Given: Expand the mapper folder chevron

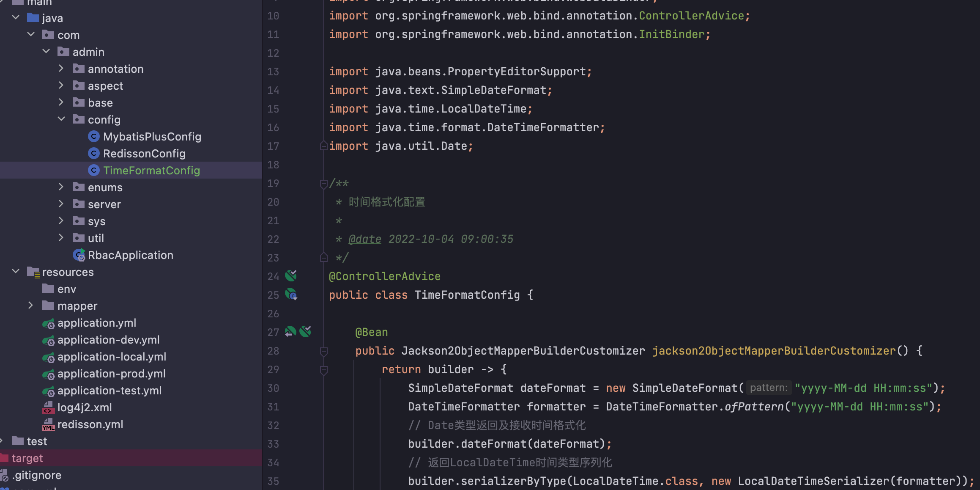Looking at the screenshot, I should [x=31, y=306].
